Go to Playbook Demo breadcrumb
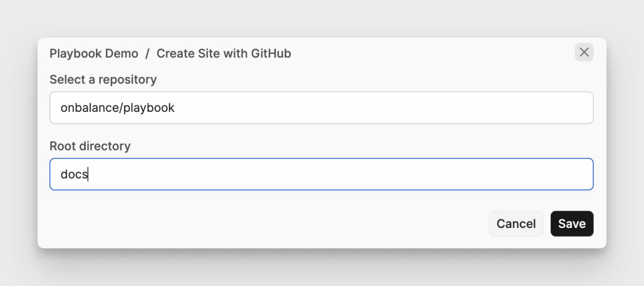 pyautogui.click(x=94, y=53)
